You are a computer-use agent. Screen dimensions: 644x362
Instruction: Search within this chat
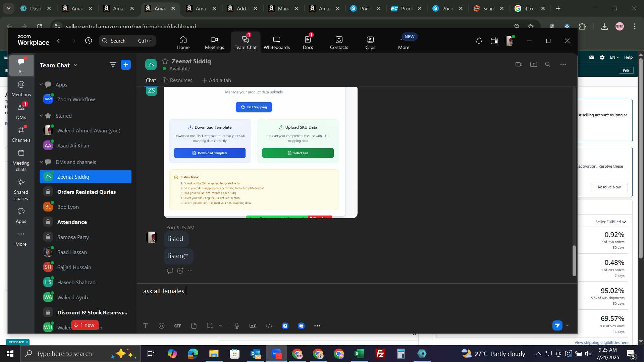pyautogui.click(x=548, y=64)
